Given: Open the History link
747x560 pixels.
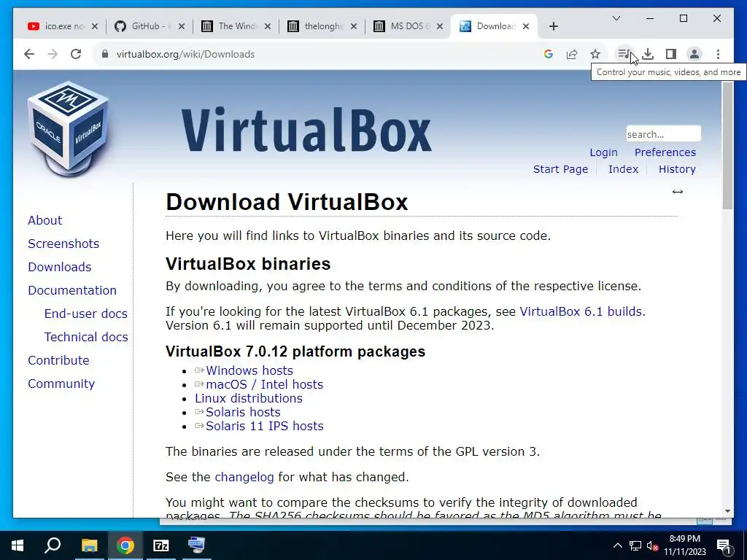Looking at the screenshot, I should tap(677, 169).
